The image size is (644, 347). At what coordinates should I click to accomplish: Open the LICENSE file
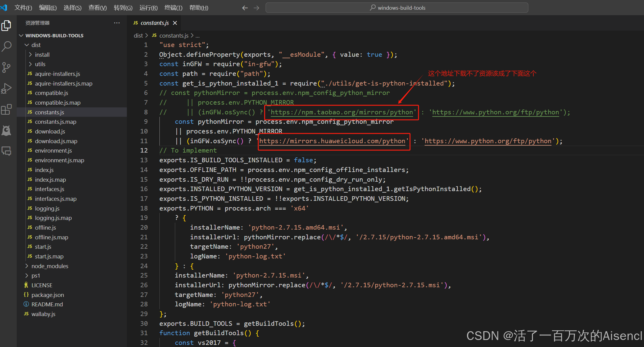coord(42,285)
